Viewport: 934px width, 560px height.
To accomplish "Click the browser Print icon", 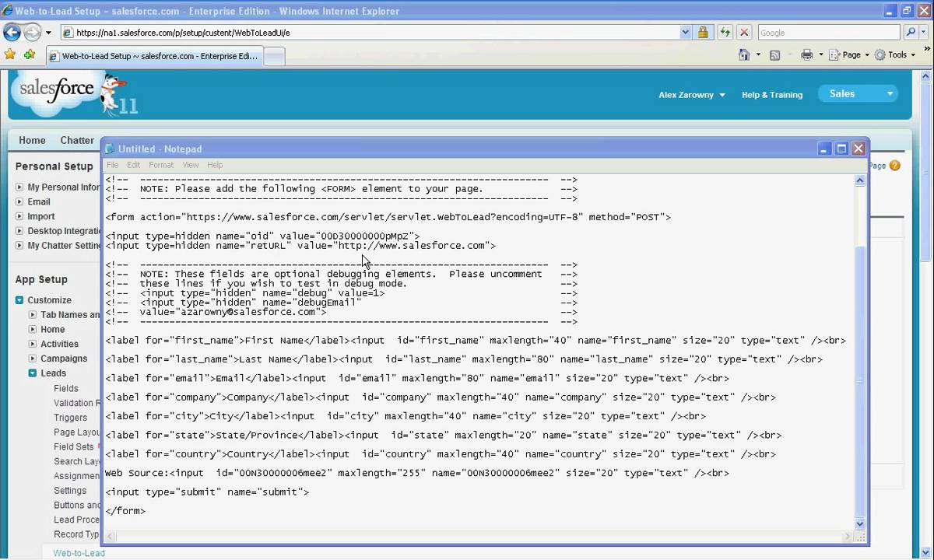I will [806, 54].
